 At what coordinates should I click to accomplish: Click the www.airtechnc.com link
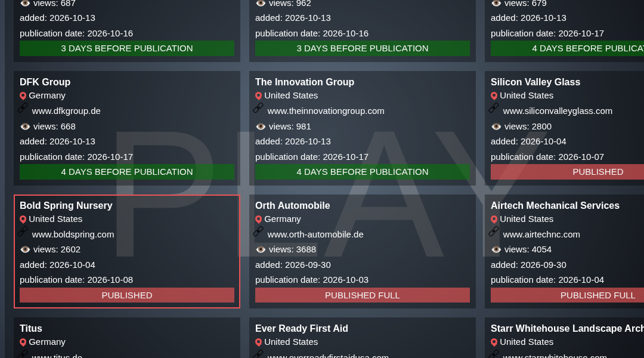coord(541,234)
